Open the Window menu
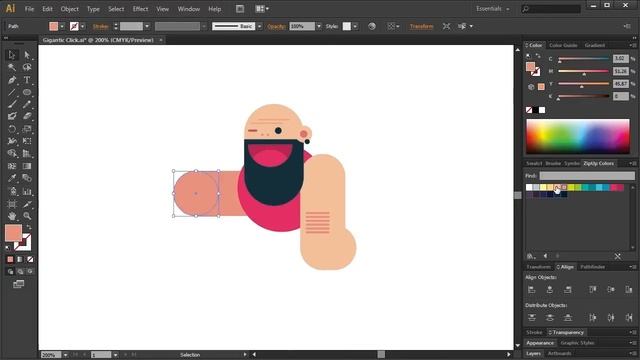Image resolution: width=640 pixels, height=360 pixels. [x=189, y=9]
